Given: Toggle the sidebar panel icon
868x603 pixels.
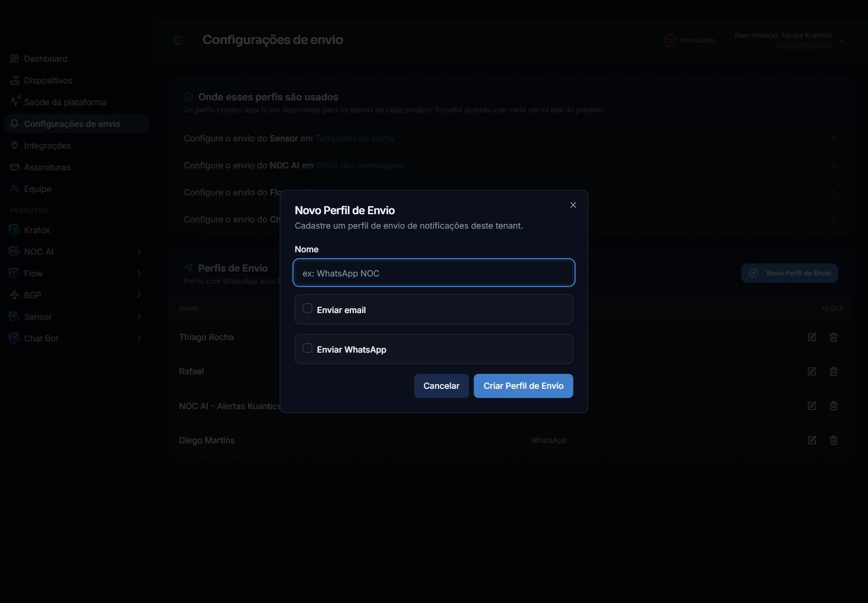Looking at the screenshot, I should [178, 41].
